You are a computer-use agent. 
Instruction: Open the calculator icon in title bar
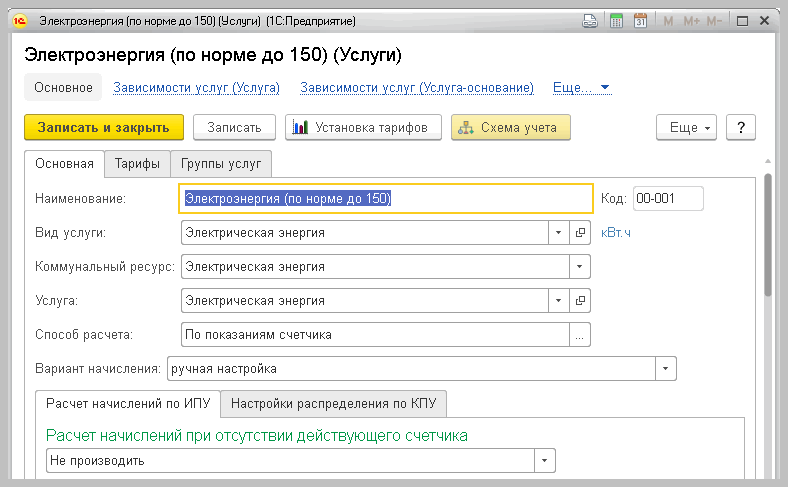coord(616,21)
